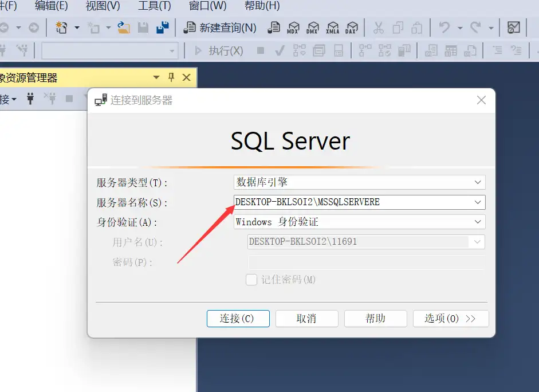Open the available databases combo box
This screenshot has height=392, width=539.
click(x=109, y=51)
